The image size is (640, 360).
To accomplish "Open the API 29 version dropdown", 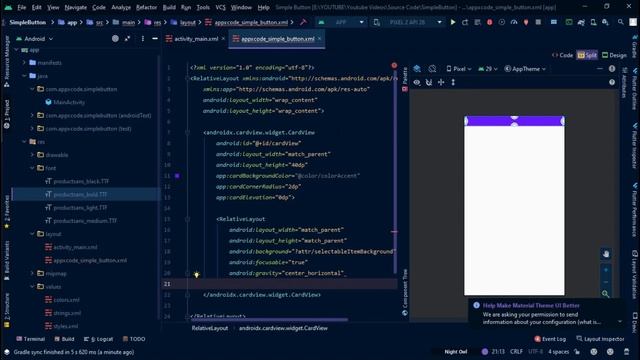I will click(488, 69).
